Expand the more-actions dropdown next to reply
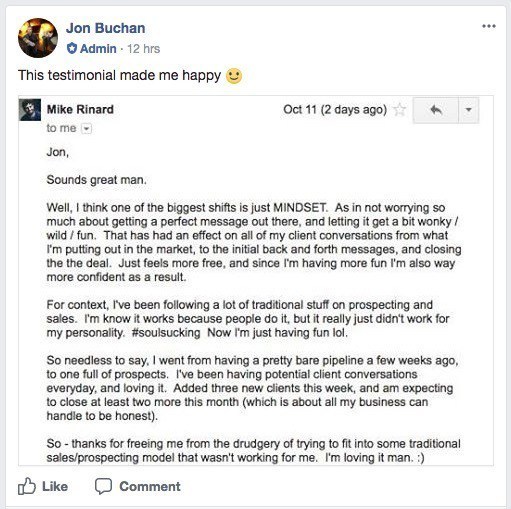Image resolution: width=511 pixels, height=509 pixels. pos(469,110)
